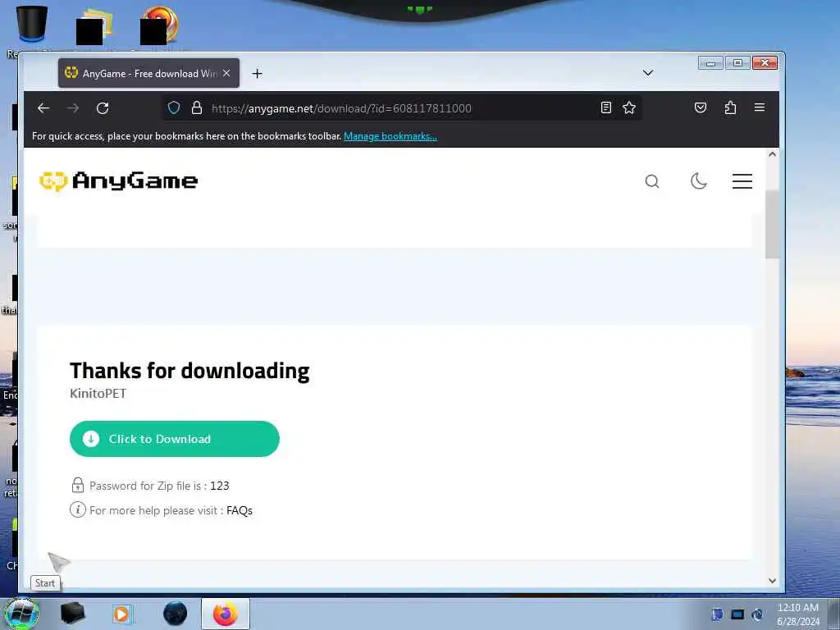The image size is (840, 630).
Task: Go back to the previous page
Action: 43,108
